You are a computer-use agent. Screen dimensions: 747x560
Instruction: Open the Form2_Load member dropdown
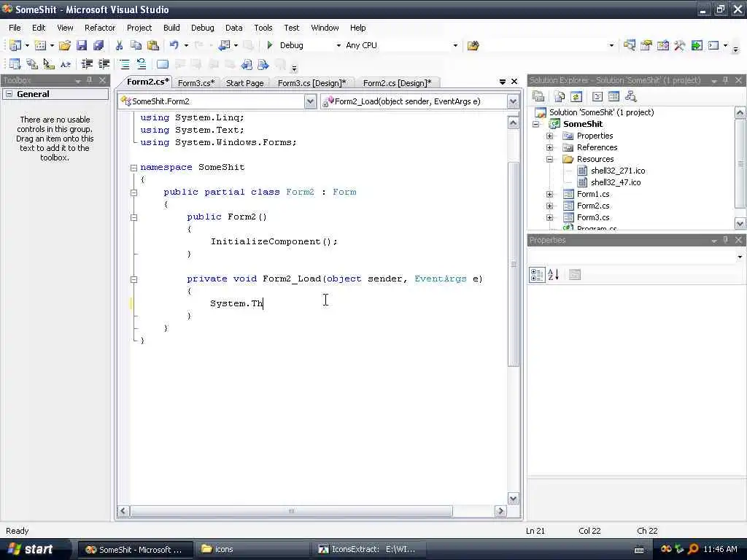pyautogui.click(x=513, y=101)
